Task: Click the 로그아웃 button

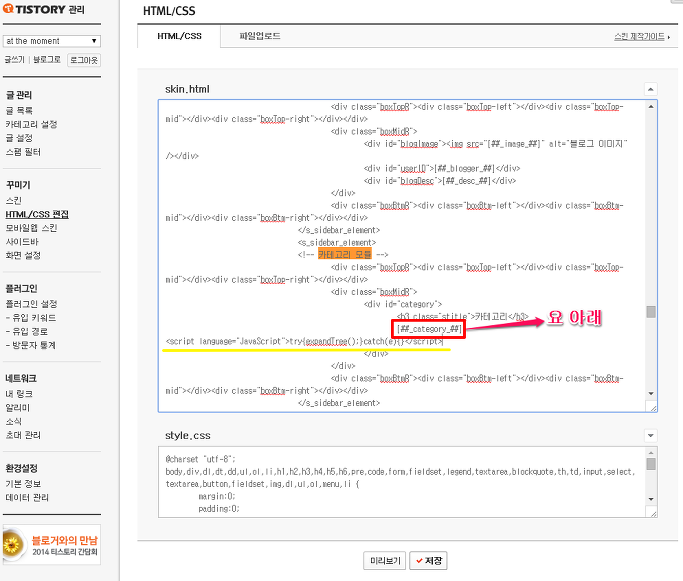Action: (84, 60)
